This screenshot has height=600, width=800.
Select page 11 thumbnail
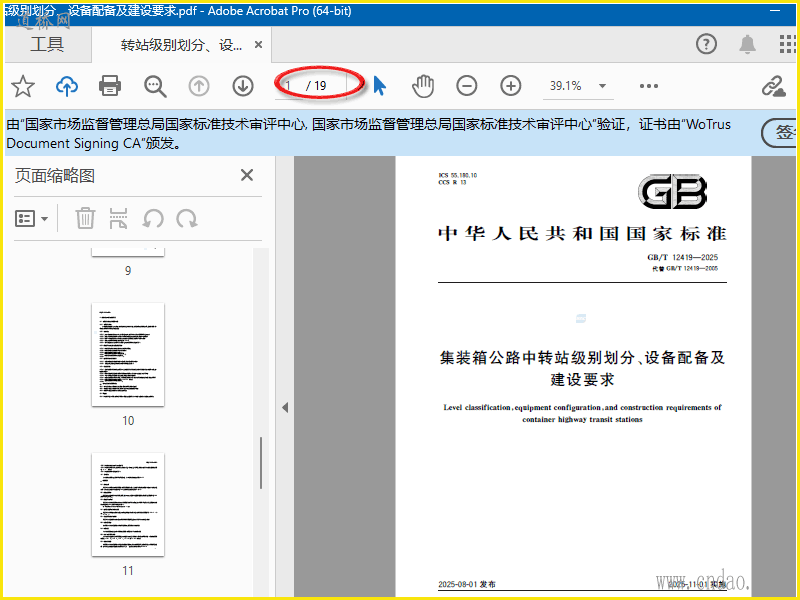[128, 505]
